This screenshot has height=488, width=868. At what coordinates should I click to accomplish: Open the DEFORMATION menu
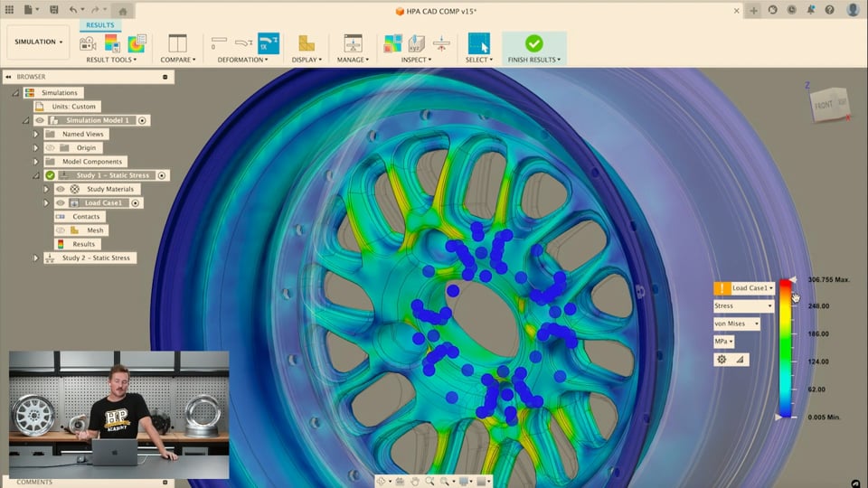click(242, 60)
